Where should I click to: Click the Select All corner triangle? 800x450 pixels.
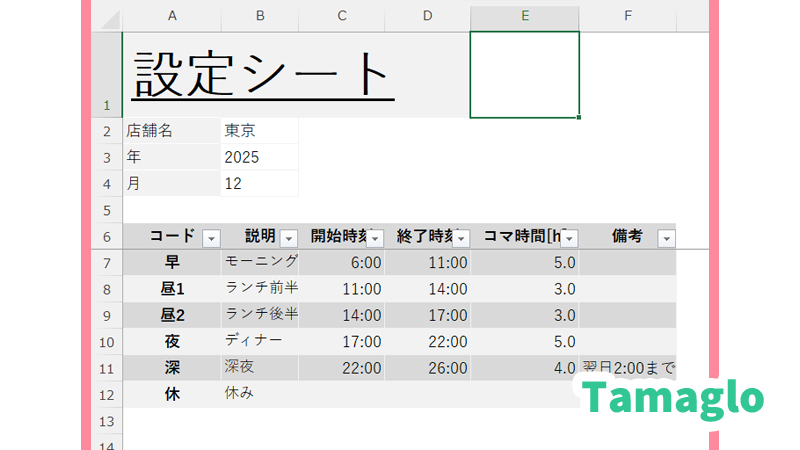click(107, 18)
